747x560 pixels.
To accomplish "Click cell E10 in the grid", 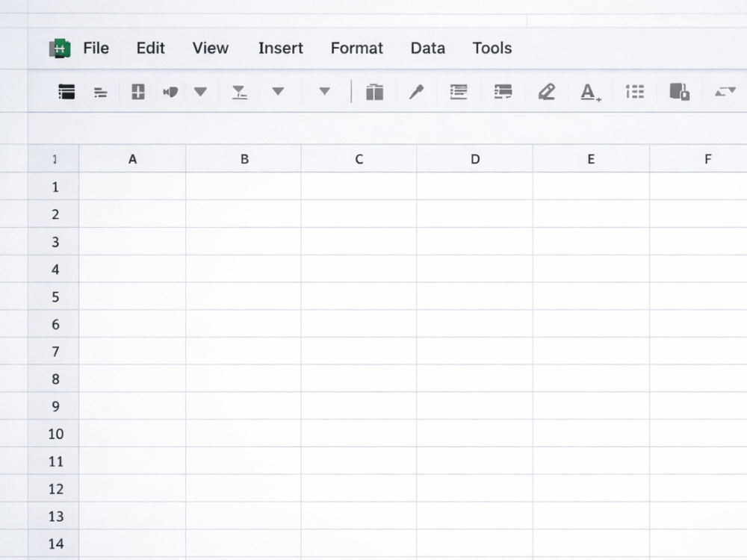I will point(591,433).
